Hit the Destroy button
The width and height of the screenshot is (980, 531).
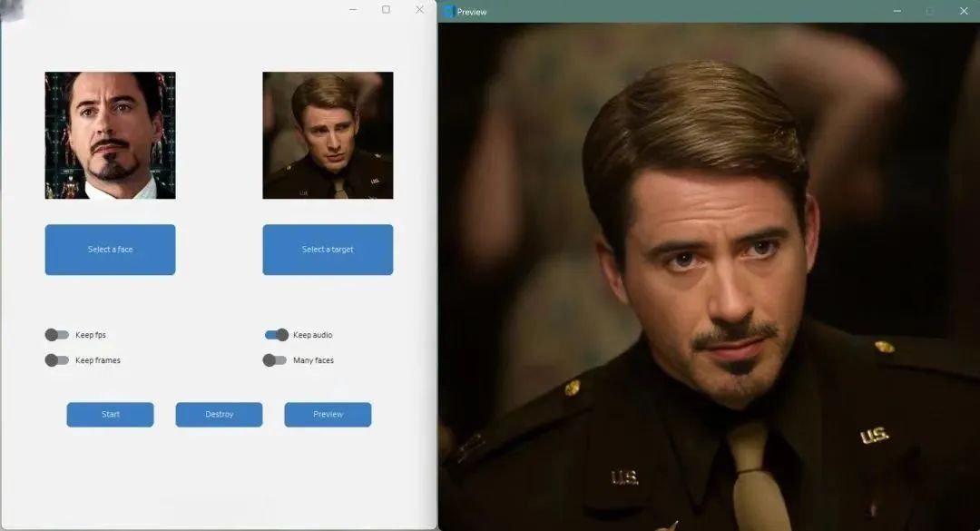[x=219, y=414]
